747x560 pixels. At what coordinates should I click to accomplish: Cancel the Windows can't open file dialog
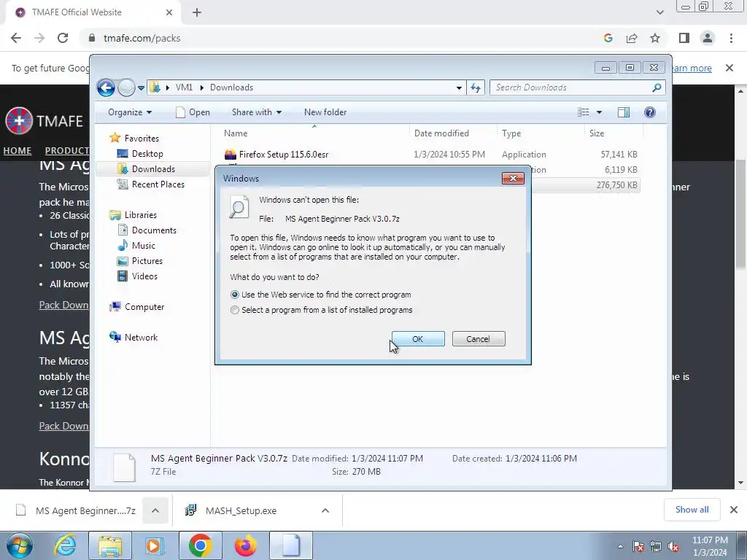tap(479, 339)
